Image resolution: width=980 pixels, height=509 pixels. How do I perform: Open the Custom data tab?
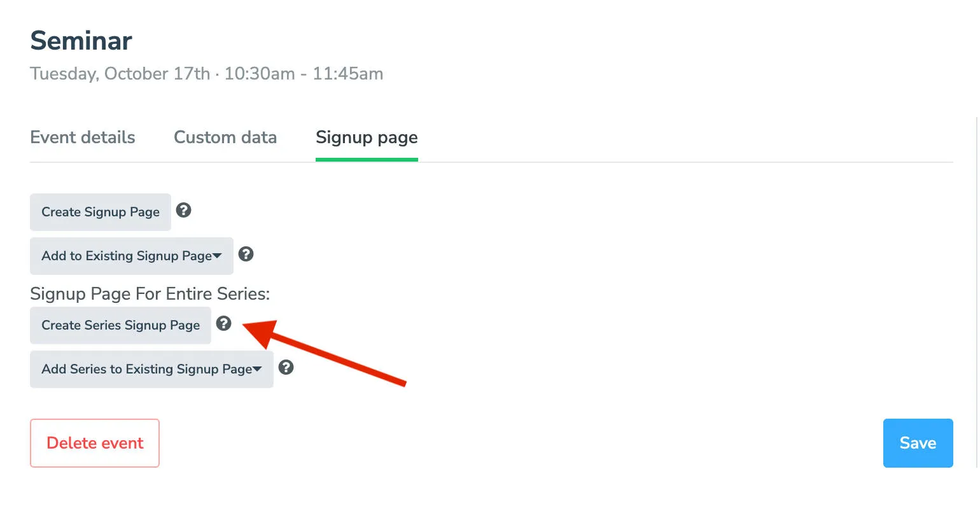click(x=225, y=137)
